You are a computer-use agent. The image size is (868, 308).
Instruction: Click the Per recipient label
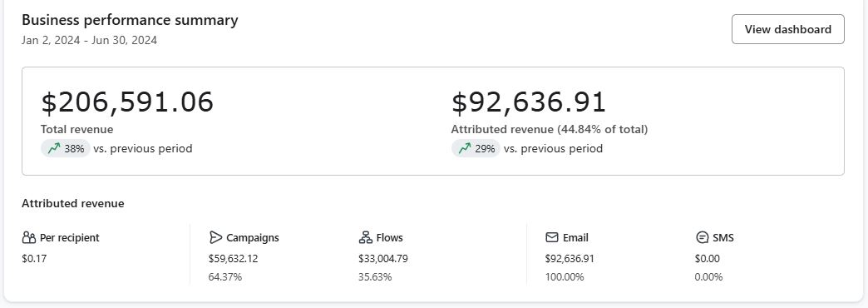tap(70, 237)
